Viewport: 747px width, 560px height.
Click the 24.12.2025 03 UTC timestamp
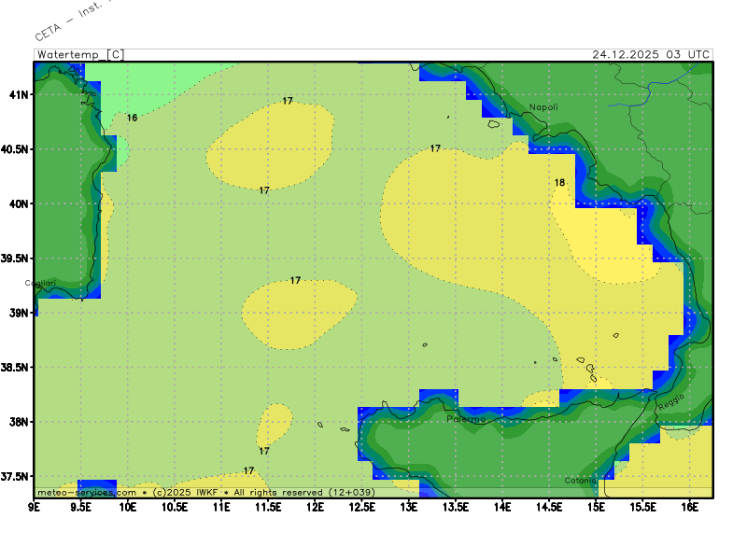click(651, 54)
